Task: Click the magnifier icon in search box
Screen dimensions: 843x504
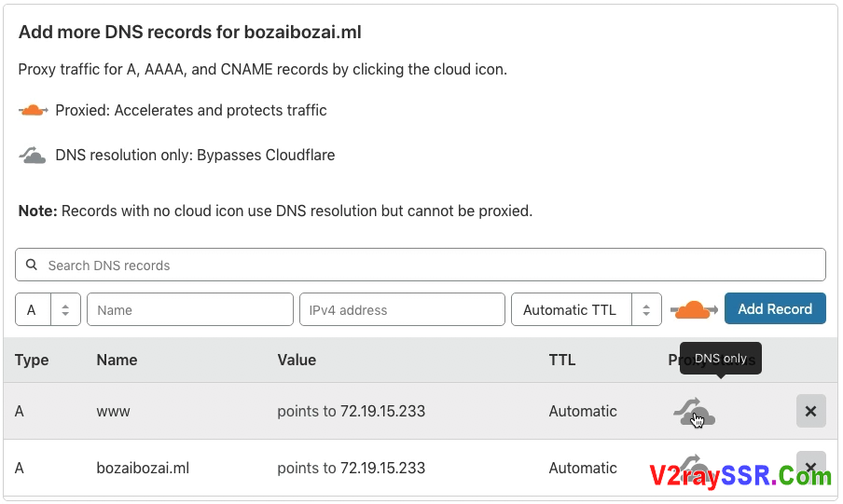Action: click(32, 266)
